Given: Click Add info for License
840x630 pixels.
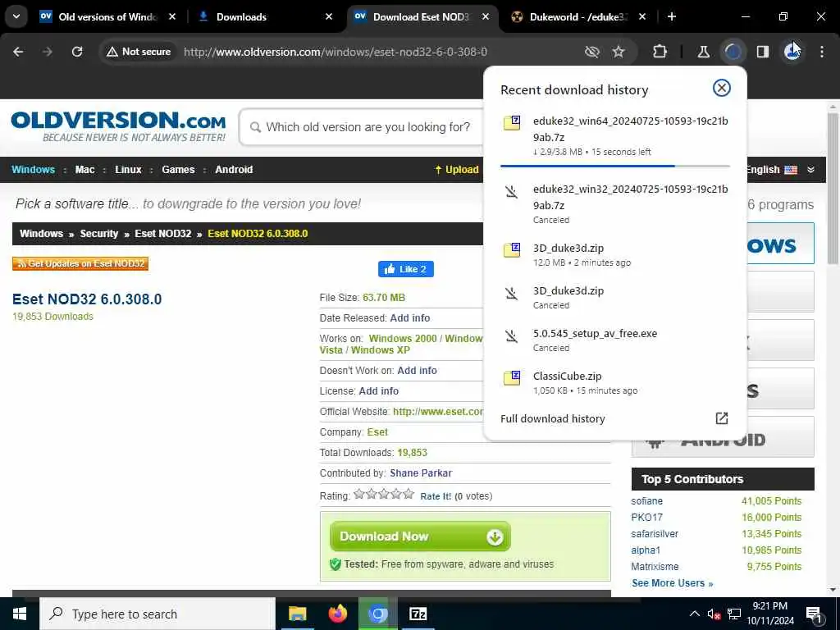Looking at the screenshot, I should [378, 390].
